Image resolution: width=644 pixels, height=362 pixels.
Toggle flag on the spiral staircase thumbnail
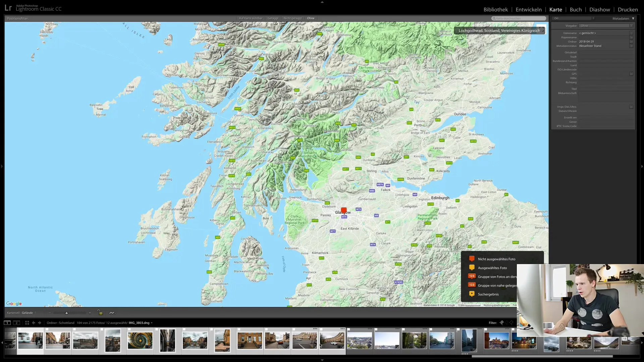tap(129, 329)
